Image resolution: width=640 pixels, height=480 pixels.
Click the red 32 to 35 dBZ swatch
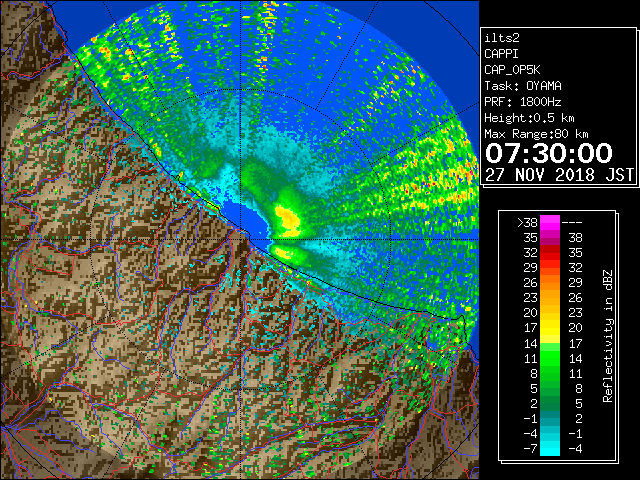point(550,253)
